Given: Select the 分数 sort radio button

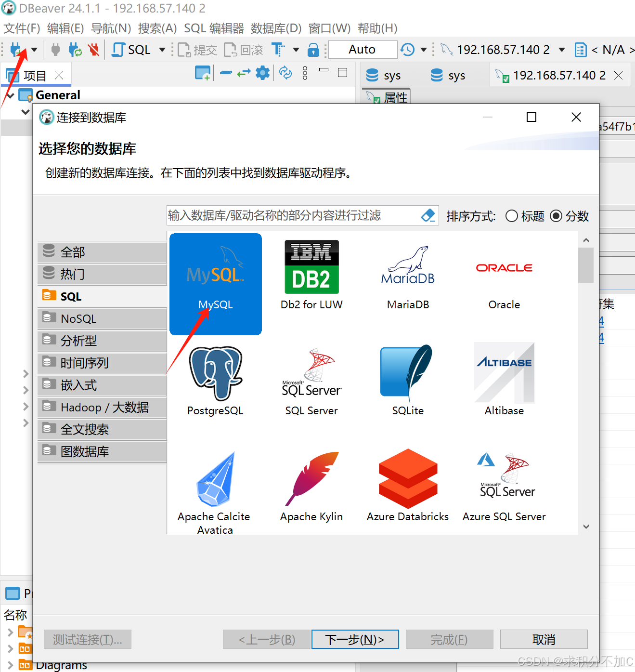Looking at the screenshot, I should (x=557, y=216).
